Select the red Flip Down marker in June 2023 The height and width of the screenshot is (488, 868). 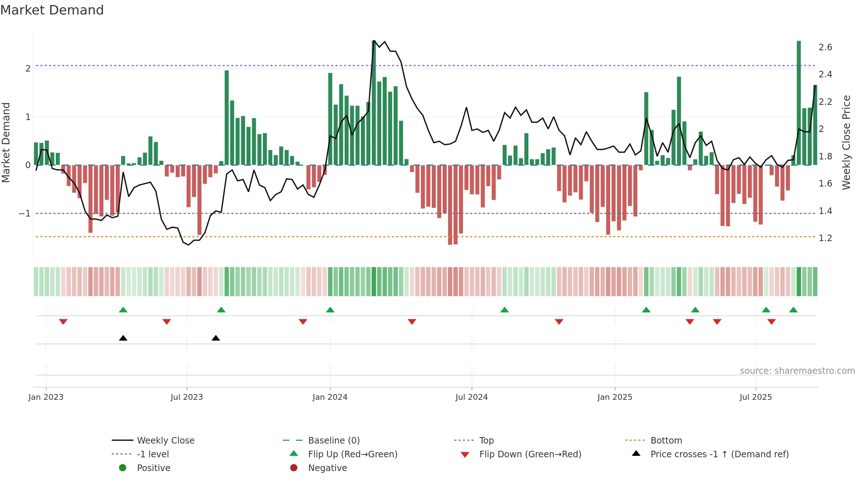pos(167,322)
